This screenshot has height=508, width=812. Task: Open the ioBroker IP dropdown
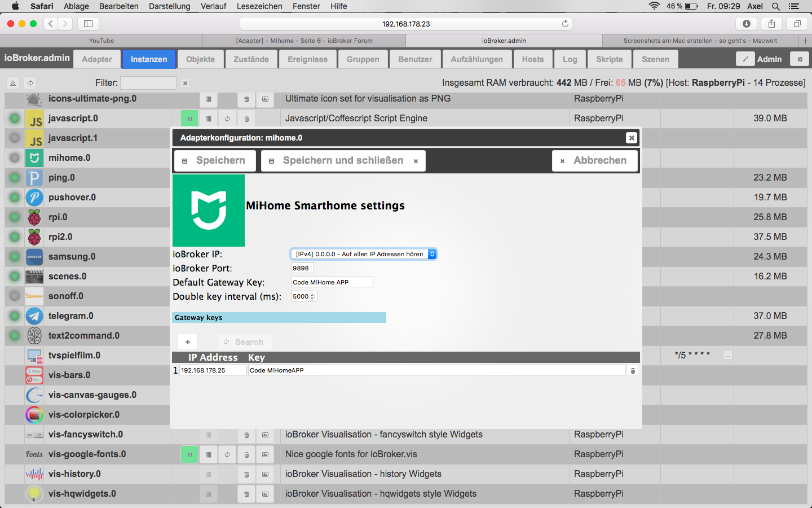click(x=364, y=254)
